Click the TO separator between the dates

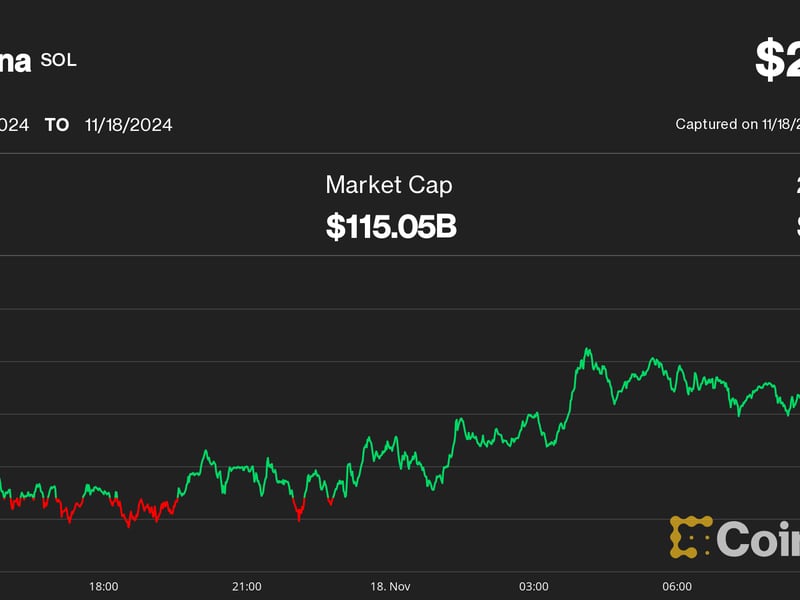point(57,125)
